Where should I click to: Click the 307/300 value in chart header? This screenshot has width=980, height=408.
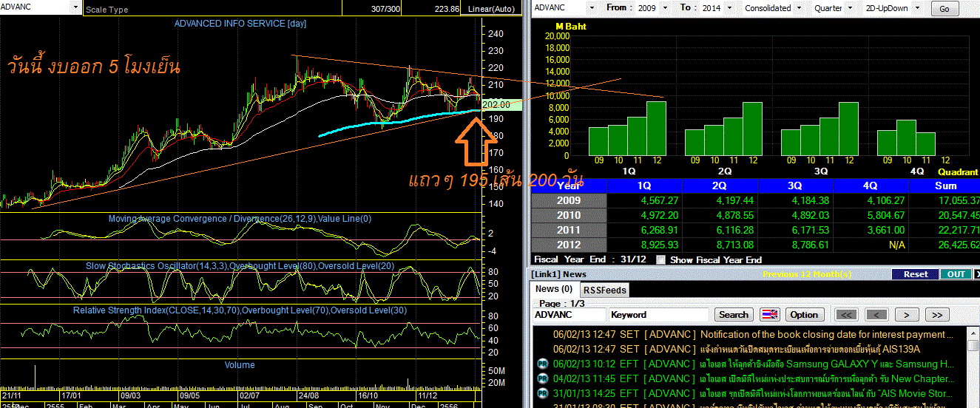coord(386,10)
